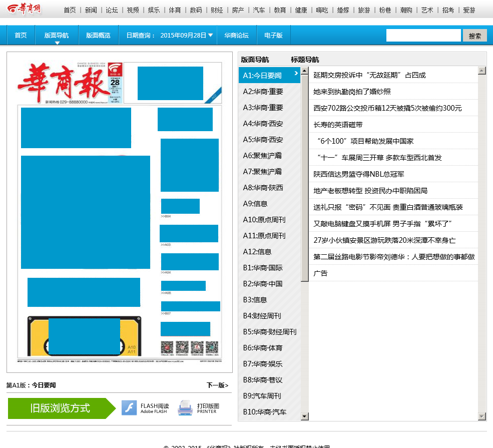This screenshot has width=493, height=448.
Task: Open the 华商论坛 tab
Action: click(236, 36)
